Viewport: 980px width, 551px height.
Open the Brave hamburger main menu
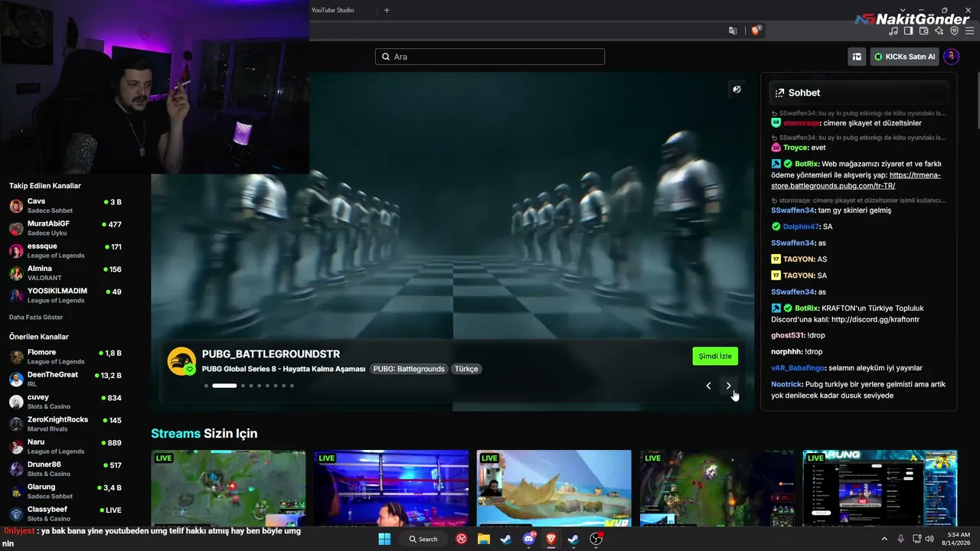[969, 31]
